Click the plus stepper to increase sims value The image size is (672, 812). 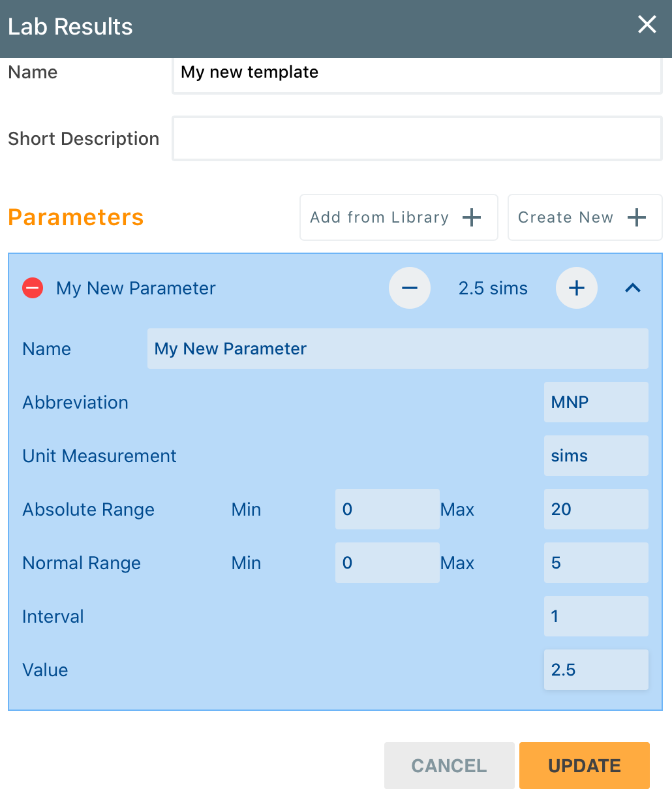tap(576, 287)
